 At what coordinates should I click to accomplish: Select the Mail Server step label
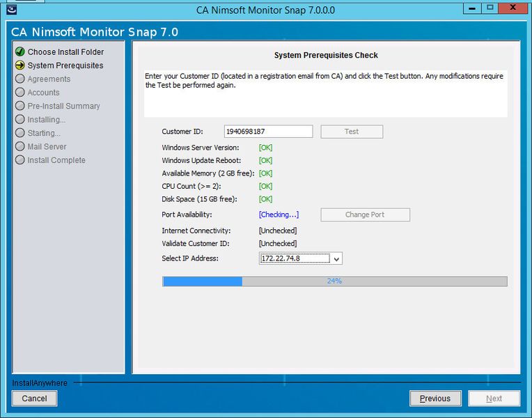[x=47, y=147]
